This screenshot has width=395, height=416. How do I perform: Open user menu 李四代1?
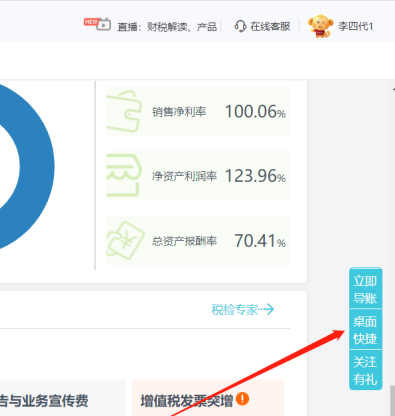click(355, 26)
